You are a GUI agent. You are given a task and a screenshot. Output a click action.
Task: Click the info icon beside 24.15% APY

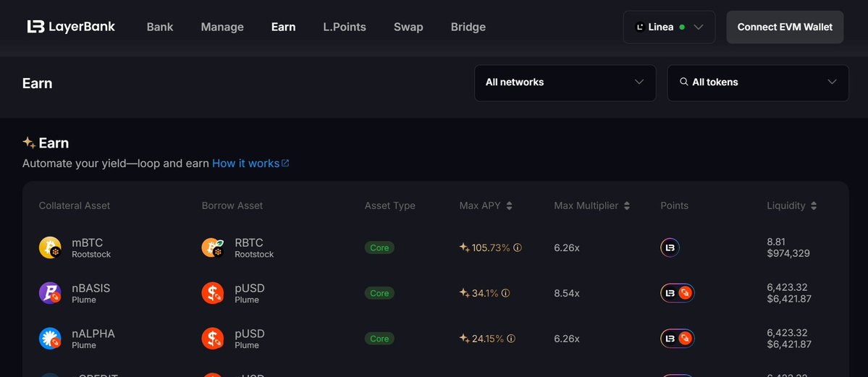pos(511,338)
